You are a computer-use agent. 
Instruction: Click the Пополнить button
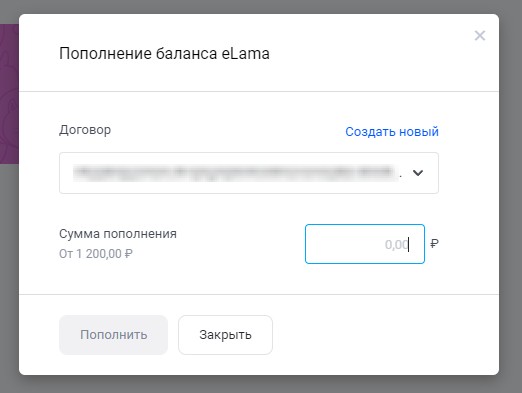113,335
